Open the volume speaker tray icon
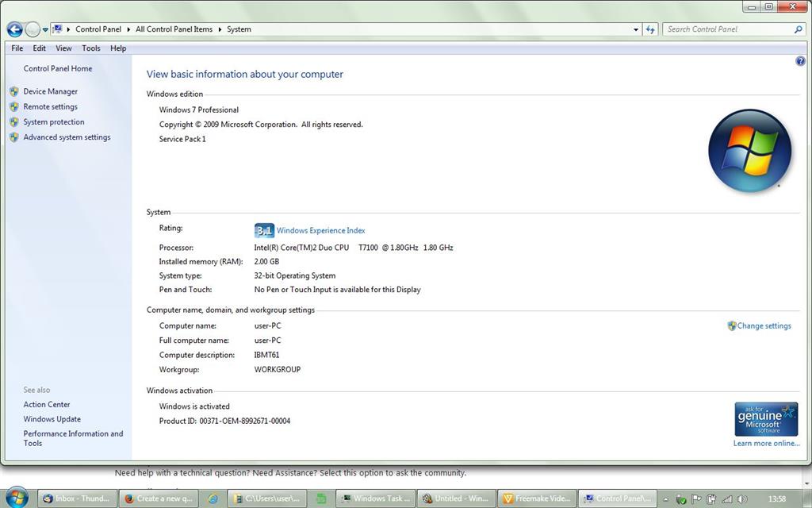The image size is (812, 508). click(x=742, y=499)
